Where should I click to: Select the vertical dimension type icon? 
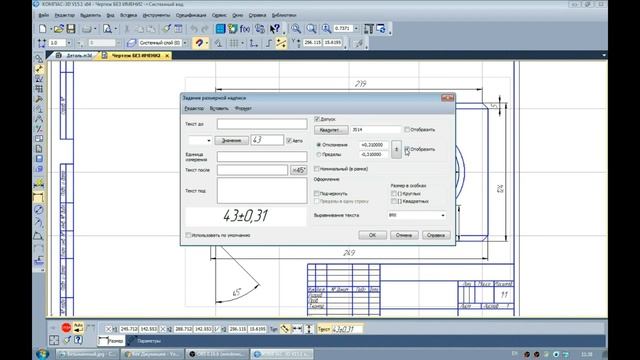click(x=309, y=329)
